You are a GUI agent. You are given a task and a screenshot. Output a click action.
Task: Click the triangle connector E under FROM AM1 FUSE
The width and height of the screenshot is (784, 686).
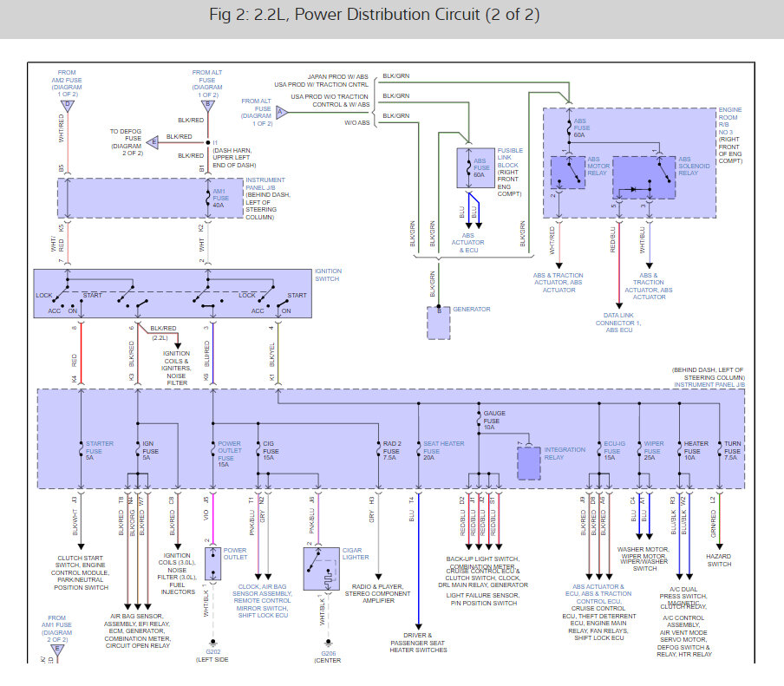[57, 650]
